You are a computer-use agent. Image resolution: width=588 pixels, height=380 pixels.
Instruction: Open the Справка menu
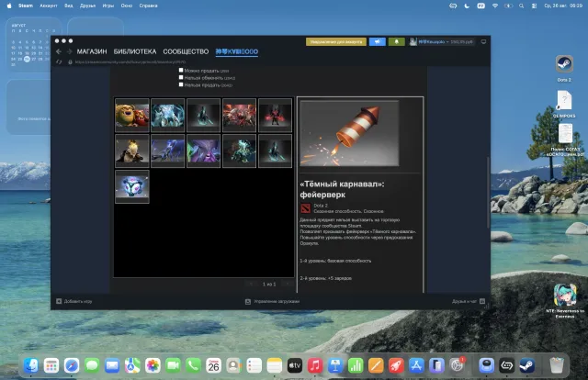(x=148, y=6)
